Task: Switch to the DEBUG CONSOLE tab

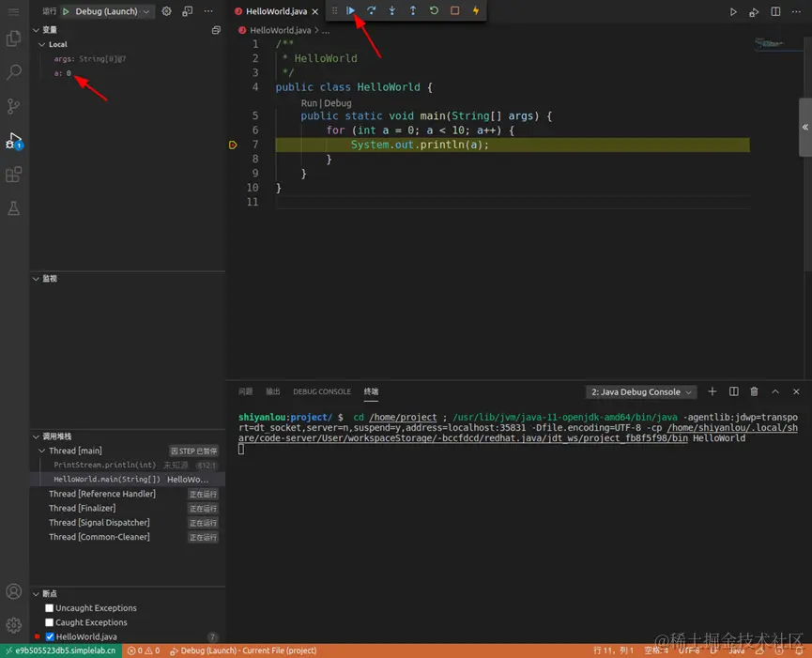Action: (321, 391)
